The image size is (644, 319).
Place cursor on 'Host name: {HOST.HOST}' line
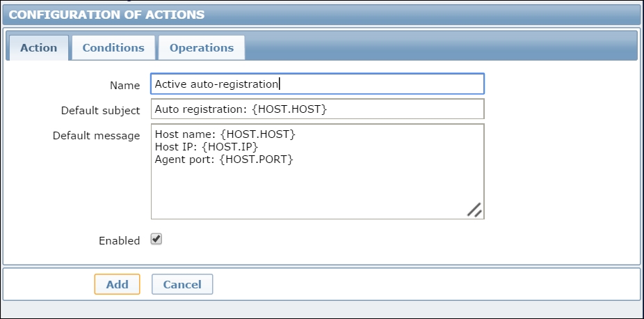(x=225, y=134)
